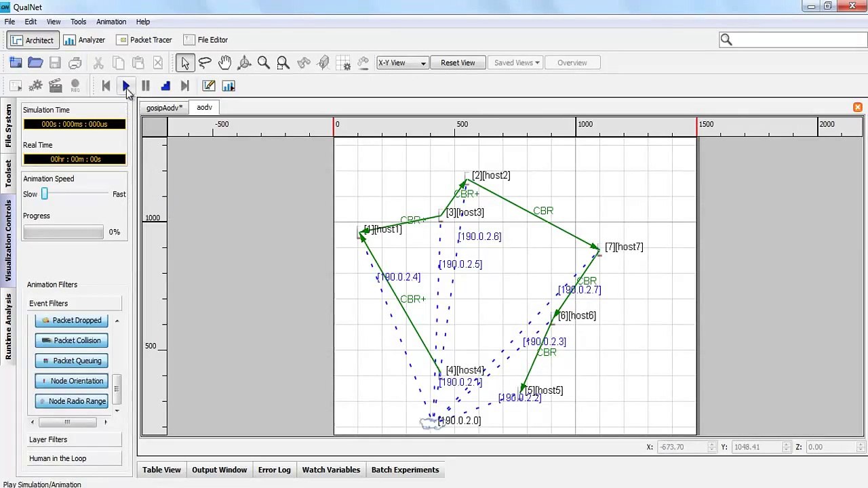
Task: Open the Tools menu
Action: tap(79, 22)
